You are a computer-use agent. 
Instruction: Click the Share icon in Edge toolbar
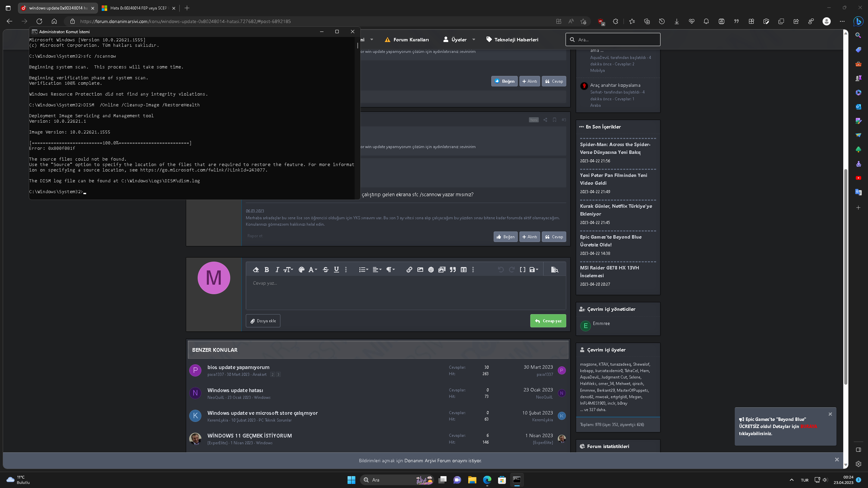click(796, 21)
